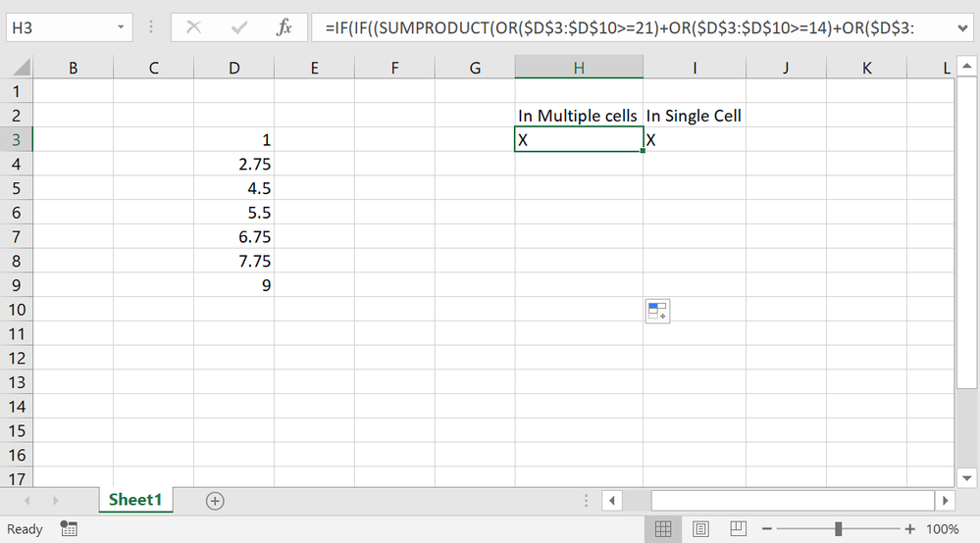Select column K header
The height and width of the screenshot is (543, 980).
coord(866,68)
